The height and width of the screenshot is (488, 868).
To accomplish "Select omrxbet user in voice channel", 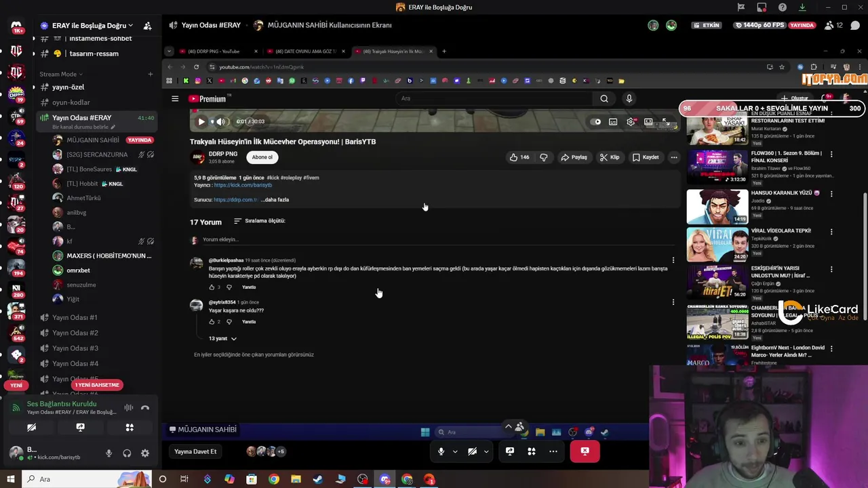I will pyautogui.click(x=78, y=270).
